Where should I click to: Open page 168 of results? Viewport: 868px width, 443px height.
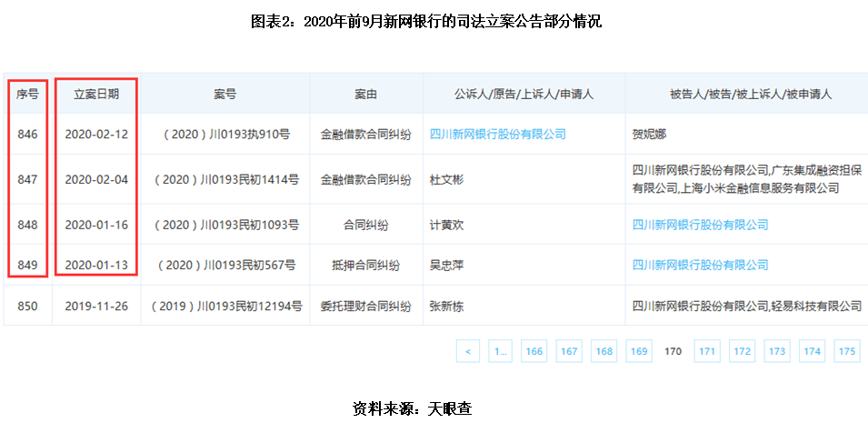(604, 351)
